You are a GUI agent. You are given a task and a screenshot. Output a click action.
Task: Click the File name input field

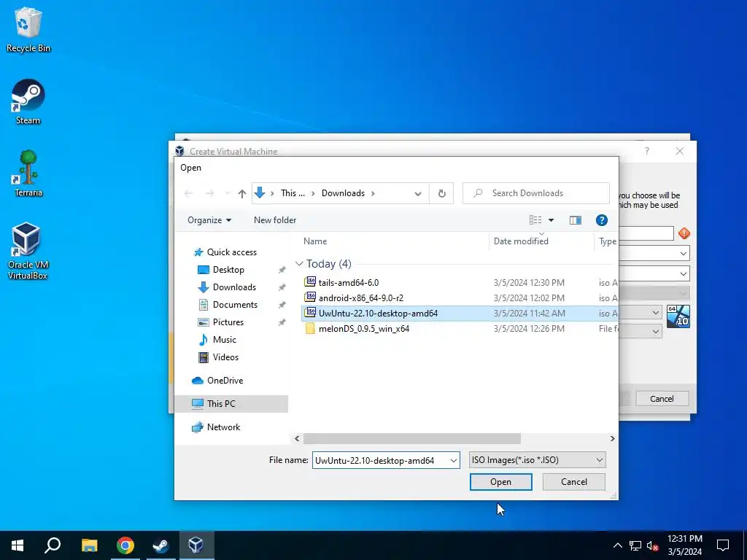click(x=380, y=461)
